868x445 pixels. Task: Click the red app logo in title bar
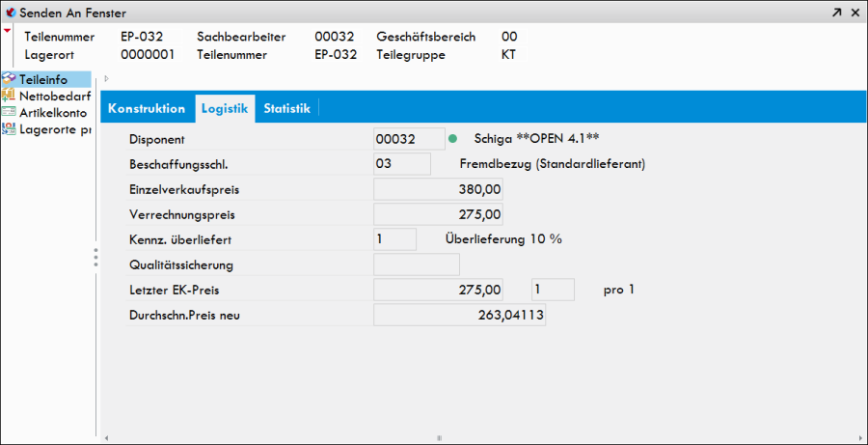11,13
